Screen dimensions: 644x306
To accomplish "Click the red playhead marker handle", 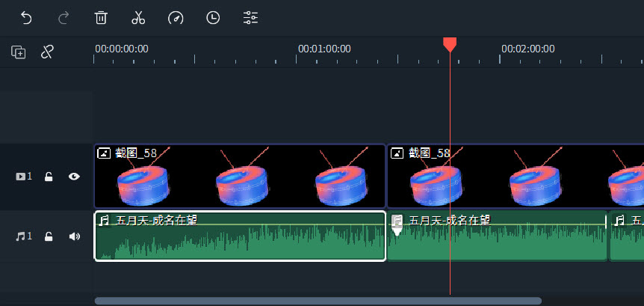I will click(x=450, y=44).
